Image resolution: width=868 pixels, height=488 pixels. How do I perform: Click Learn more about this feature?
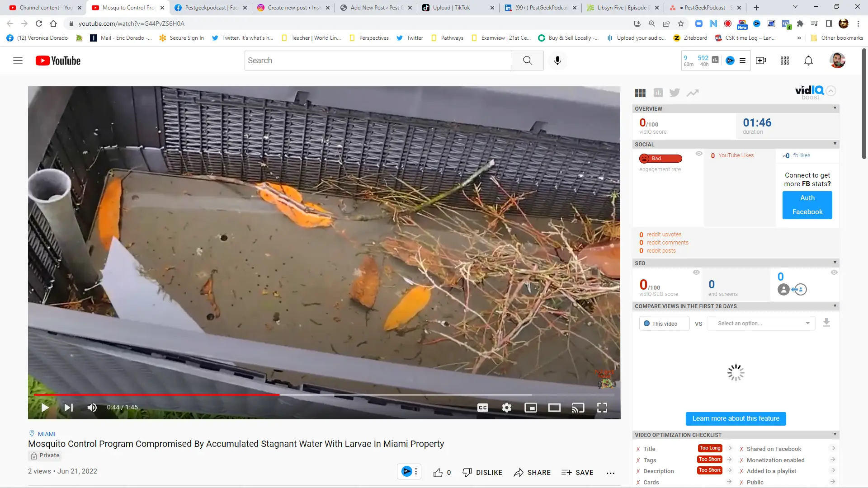pos(736,418)
